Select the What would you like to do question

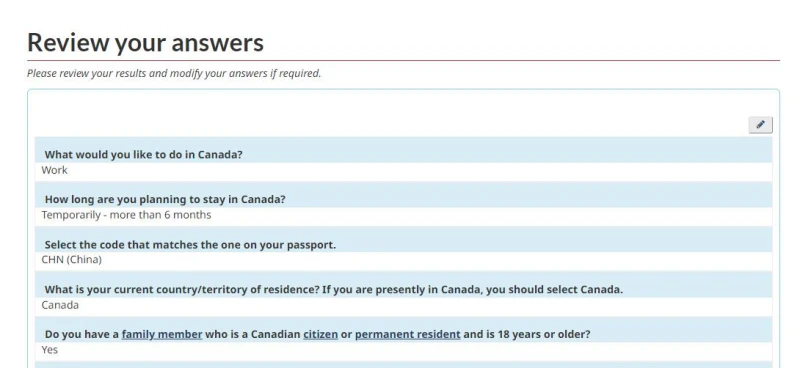(x=143, y=155)
